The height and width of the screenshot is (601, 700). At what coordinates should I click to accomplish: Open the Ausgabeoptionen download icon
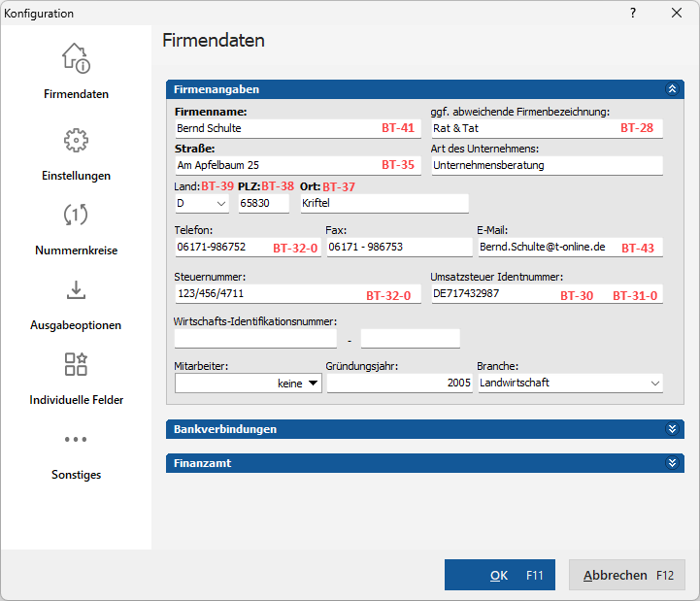click(76, 289)
